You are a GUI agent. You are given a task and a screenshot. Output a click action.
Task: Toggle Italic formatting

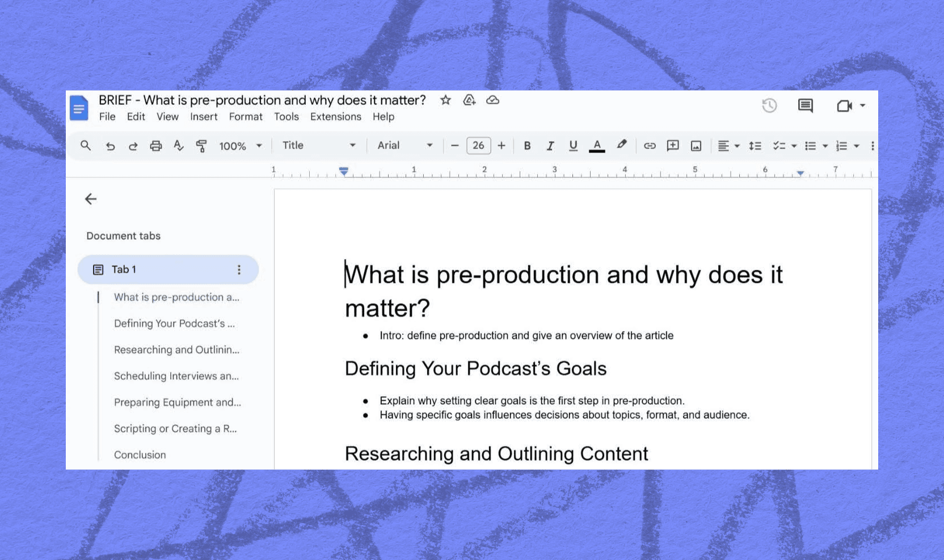coord(550,146)
